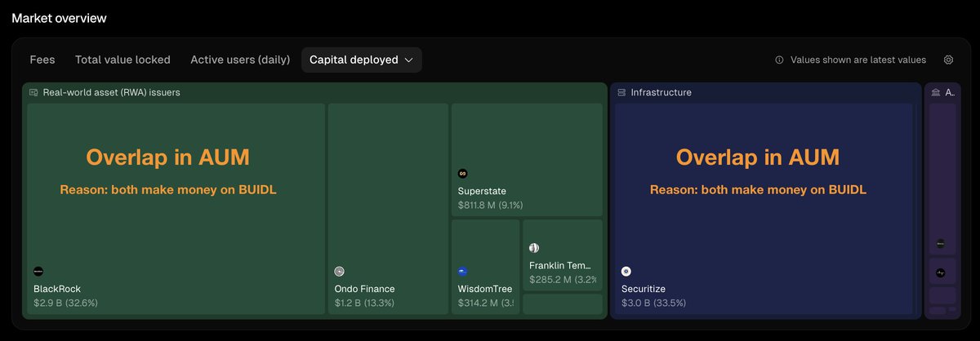This screenshot has width=980, height=341.
Task: Click the bank icon in purple category
Action: coord(935,93)
